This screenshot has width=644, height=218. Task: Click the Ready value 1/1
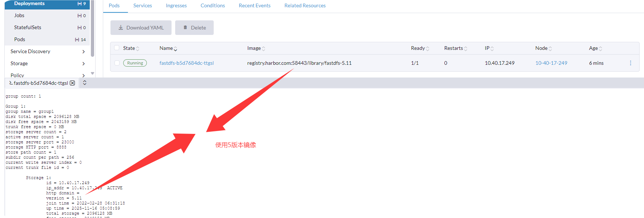pyautogui.click(x=415, y=63)
